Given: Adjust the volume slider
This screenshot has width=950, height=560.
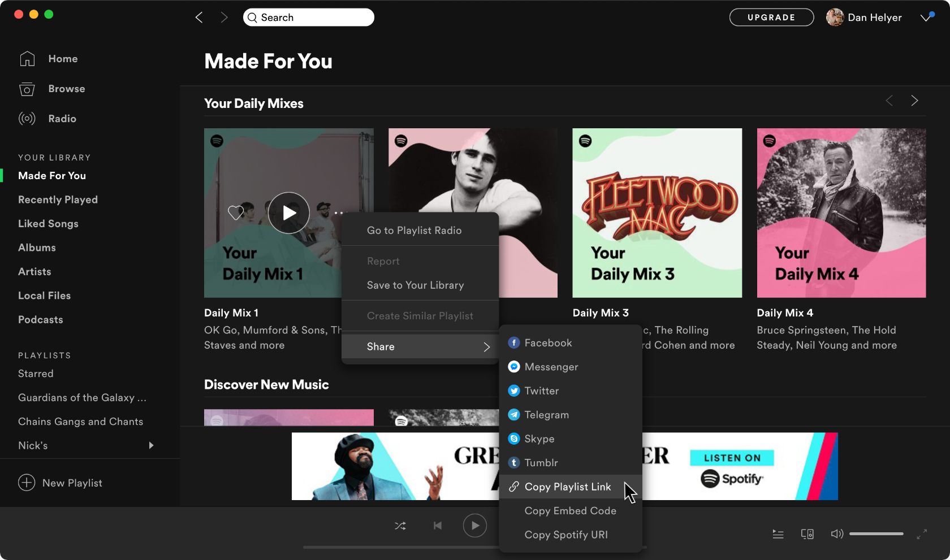Looking at the screenshot, I should click(876, 534).
